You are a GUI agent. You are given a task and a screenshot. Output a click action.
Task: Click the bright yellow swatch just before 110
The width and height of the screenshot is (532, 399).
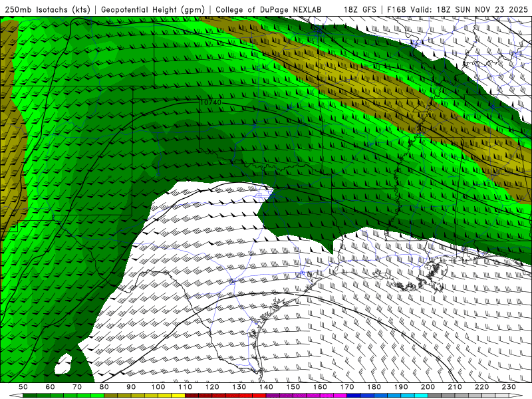click(x=178, y=396)
